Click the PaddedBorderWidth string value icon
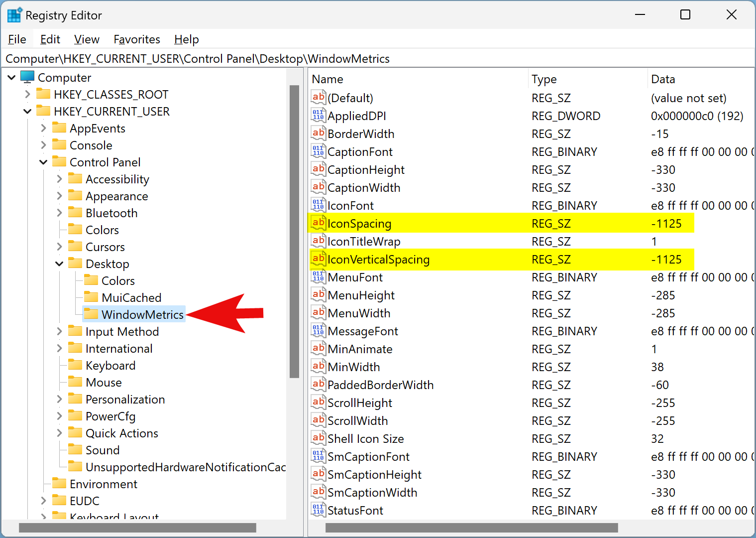Viewport: 756px width, 538px height. tap(319, 384)
